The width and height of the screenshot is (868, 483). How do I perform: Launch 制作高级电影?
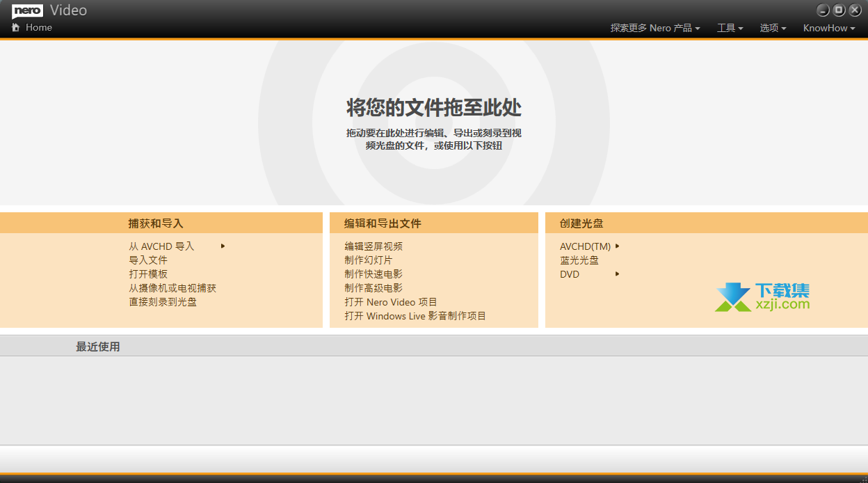[x=373, y=288]
